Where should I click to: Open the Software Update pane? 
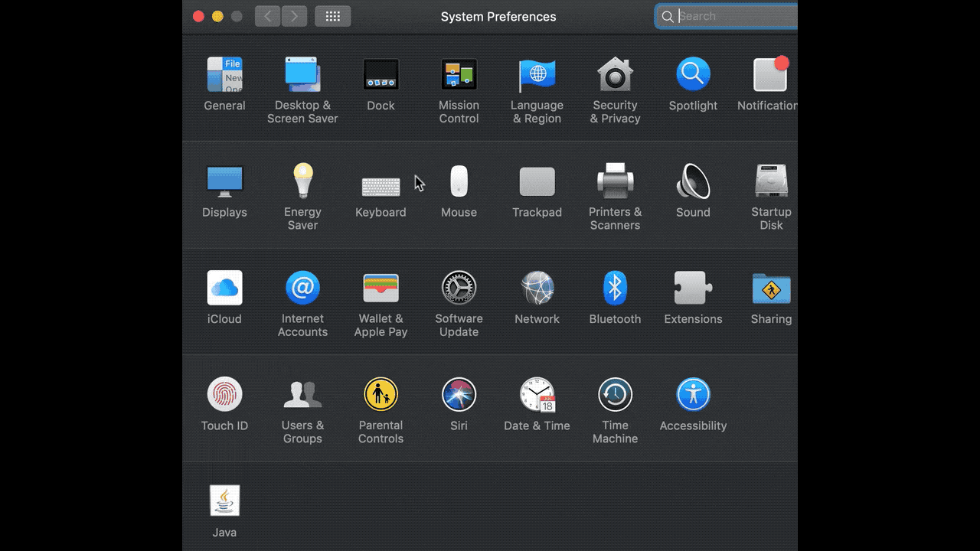(x=459, y=288)
